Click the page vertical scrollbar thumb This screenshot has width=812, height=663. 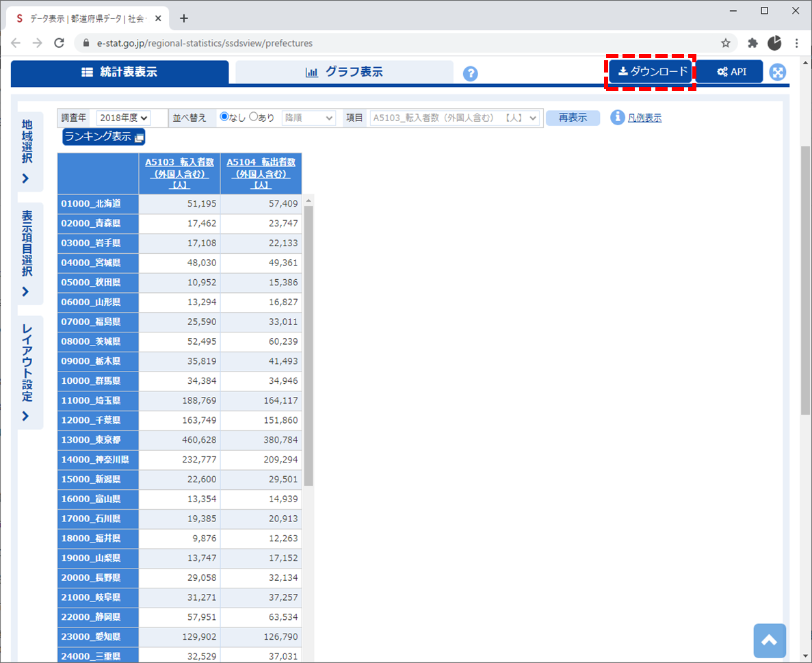click(x=805, y=280)
